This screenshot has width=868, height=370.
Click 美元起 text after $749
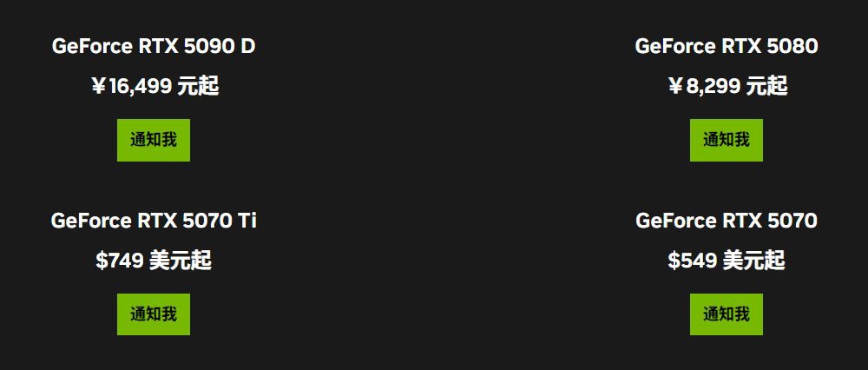(x=181, y=261)
